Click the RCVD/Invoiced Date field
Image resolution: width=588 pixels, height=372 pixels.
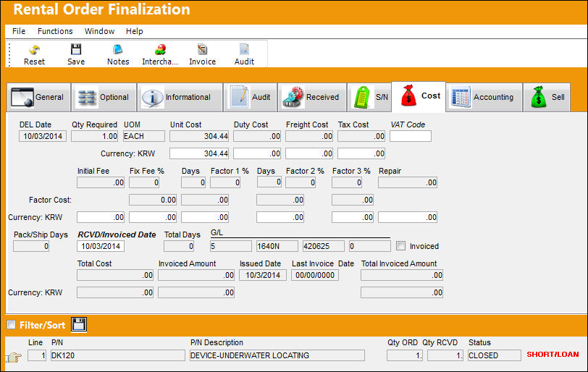101,246
